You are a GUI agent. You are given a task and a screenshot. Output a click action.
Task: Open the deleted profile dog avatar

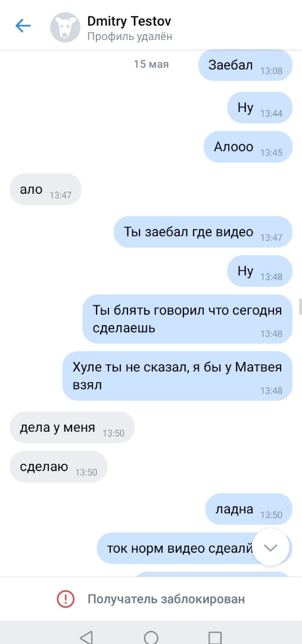coord(65,27)
